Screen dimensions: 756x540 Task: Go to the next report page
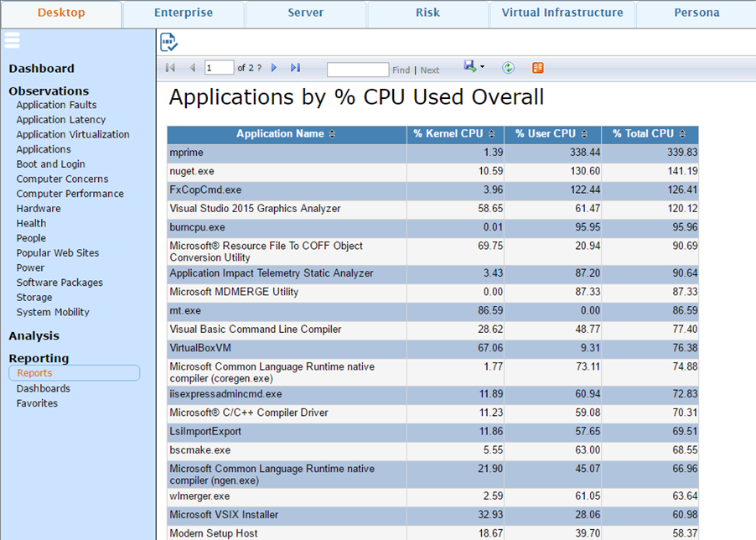(x=274, y=68)
